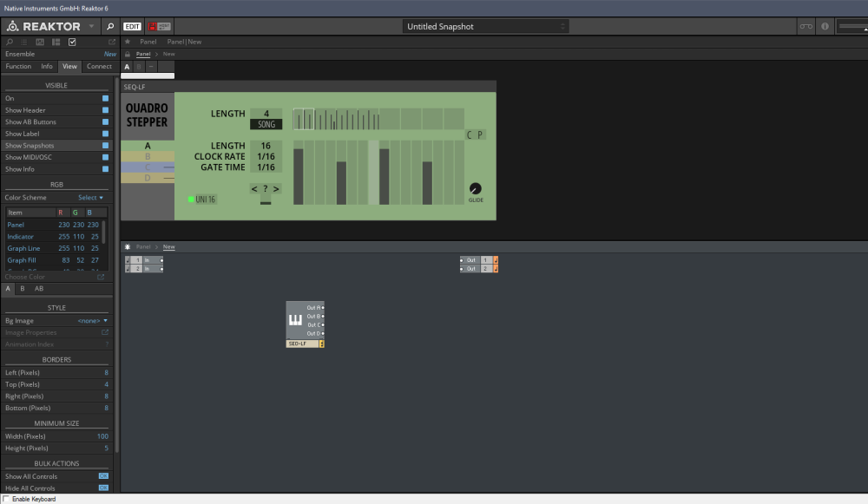Viewport: 868px width, 504px height.
Task: Click the ? randomize button
Action: [266, 189]
